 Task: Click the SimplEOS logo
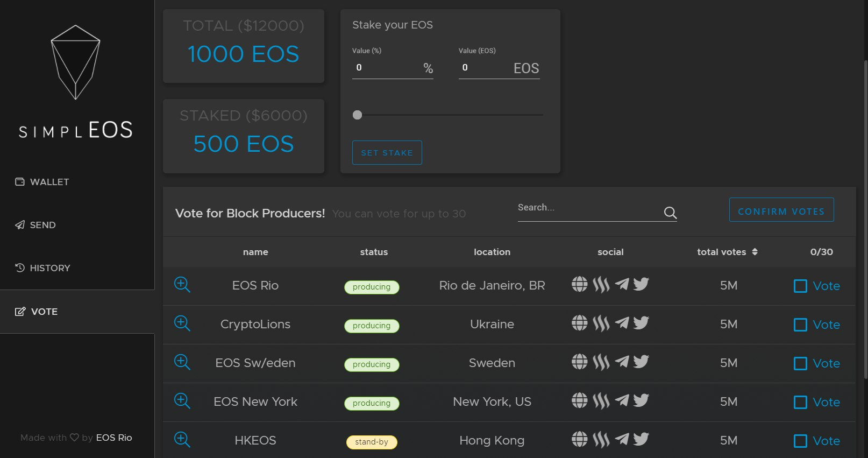click(x=75, y=81)
